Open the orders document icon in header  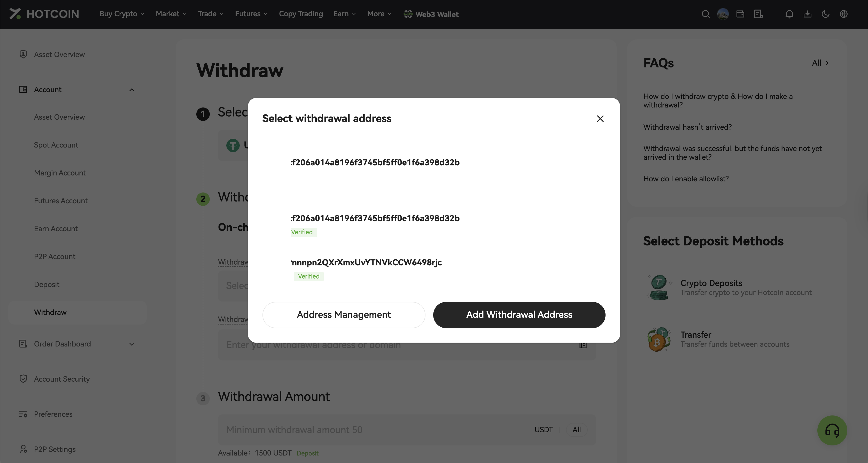(x=758, y=14)
